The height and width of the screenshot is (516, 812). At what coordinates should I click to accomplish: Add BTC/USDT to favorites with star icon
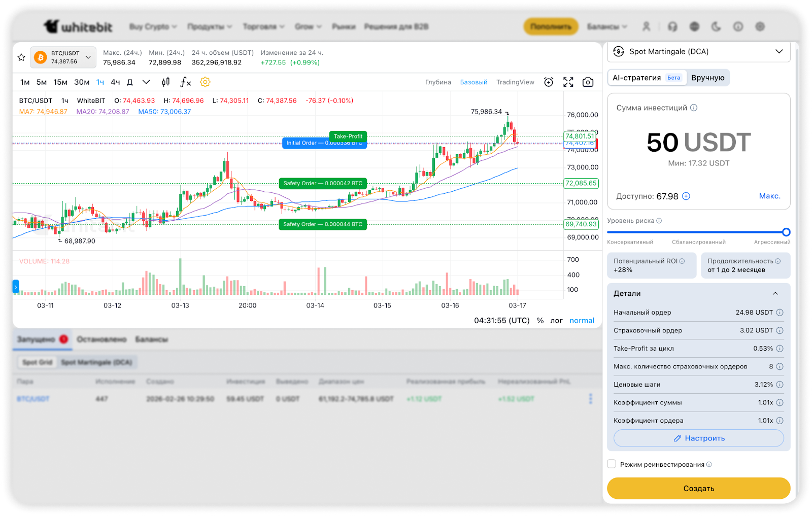(21, 57)
